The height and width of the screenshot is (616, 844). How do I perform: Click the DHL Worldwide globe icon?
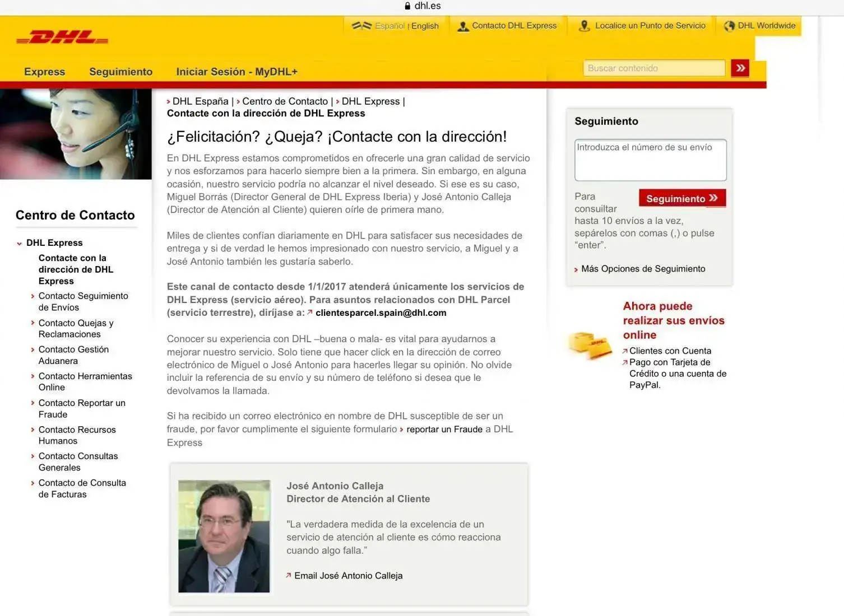click(x=729, y=26)
